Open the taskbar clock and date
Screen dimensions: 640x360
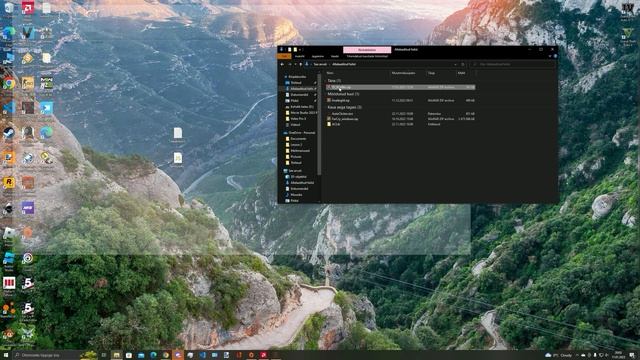618,355
